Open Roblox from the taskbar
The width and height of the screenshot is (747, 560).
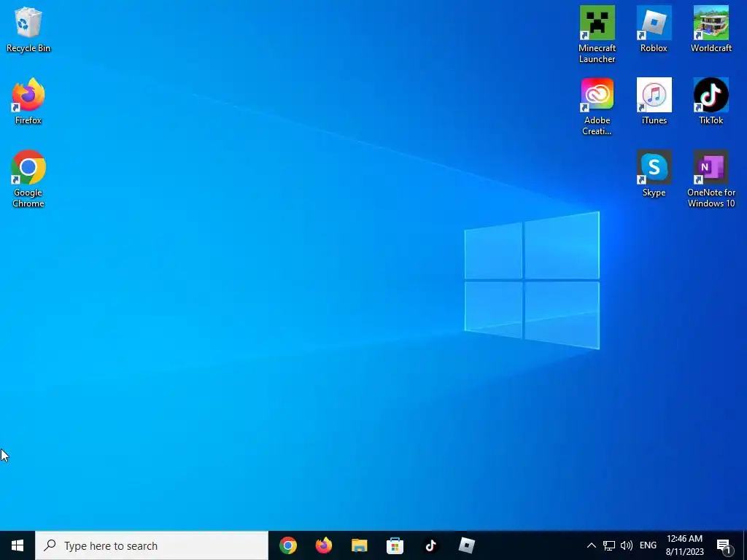tap(466, 545)
